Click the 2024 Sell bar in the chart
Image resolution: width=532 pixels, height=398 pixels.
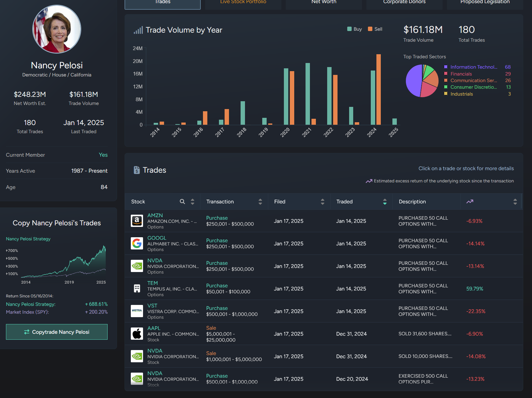(379, 89)
